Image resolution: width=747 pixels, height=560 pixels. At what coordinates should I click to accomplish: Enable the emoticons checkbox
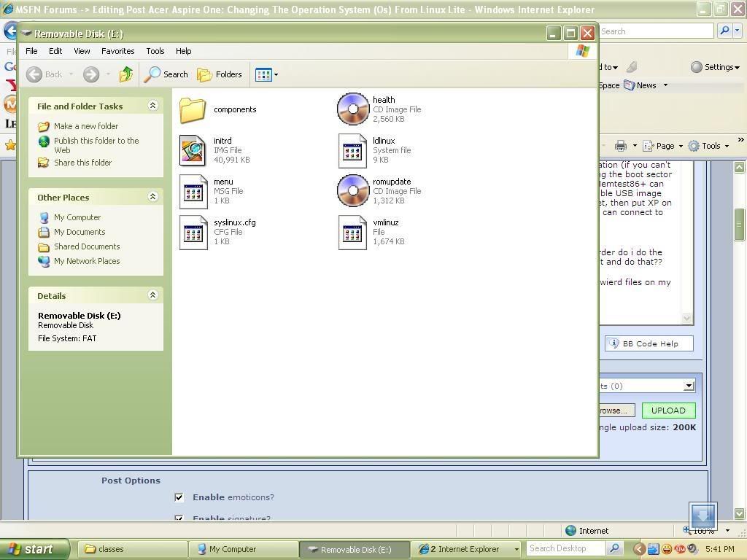coord(179,497)
